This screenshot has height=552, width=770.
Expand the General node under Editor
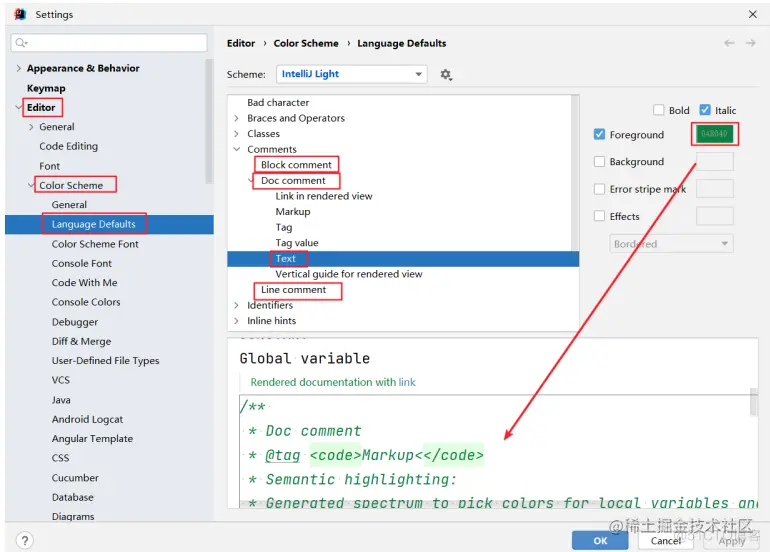(31, 127)
